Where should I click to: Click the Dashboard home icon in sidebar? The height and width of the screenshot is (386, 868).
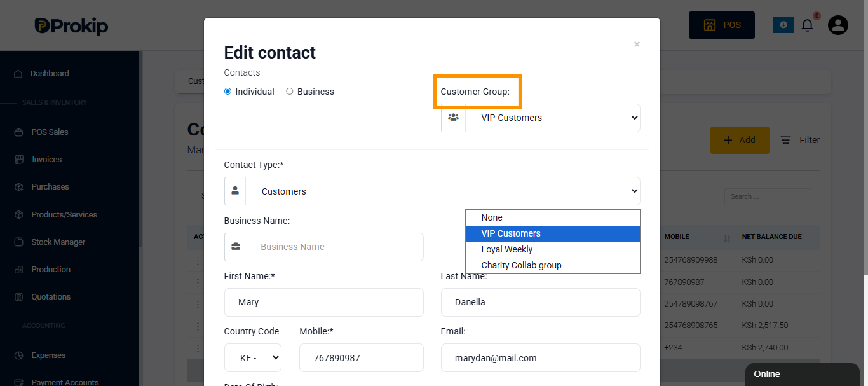[x=18, y=74]
